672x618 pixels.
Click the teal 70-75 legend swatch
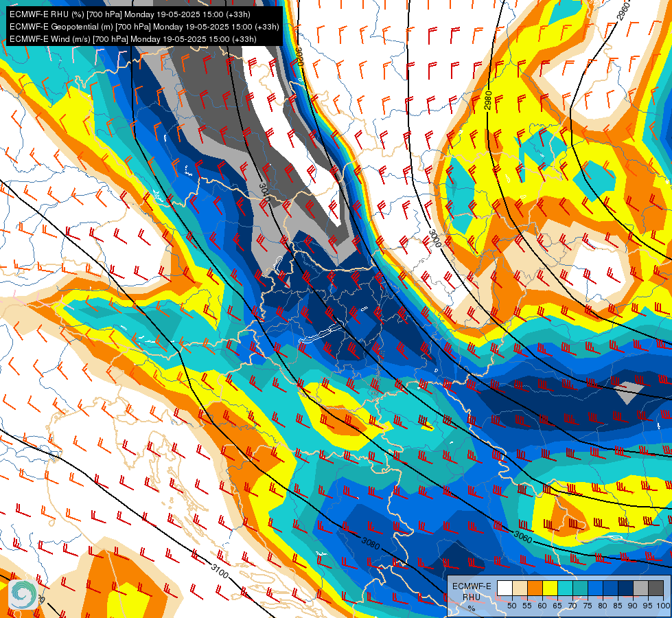coord(580,588)
